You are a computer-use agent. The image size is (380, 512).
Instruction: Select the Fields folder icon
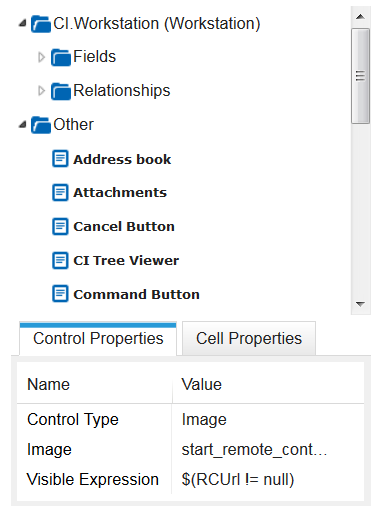(x=61, y=57)
